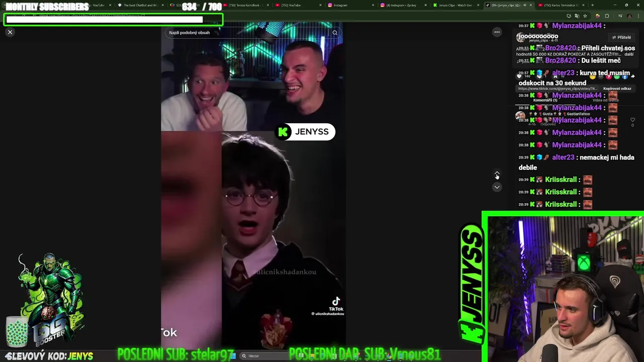Go to previous video with up arrow

click(497, 174)
